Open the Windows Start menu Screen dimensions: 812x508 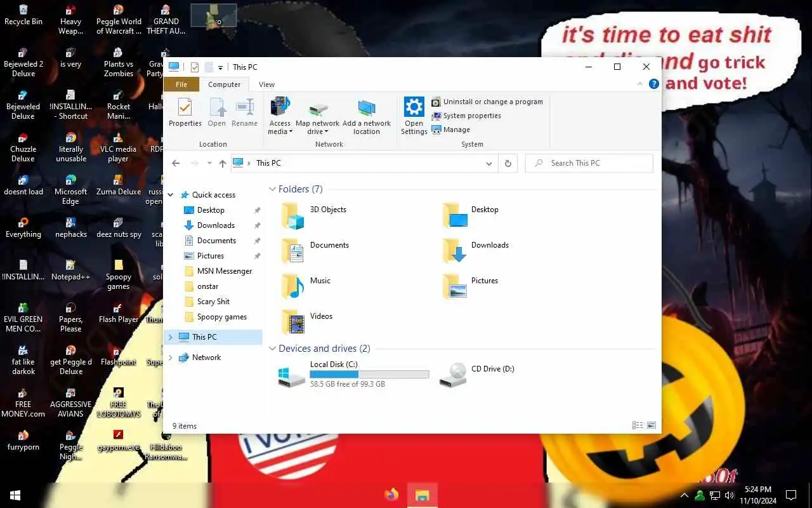point(15,495)
